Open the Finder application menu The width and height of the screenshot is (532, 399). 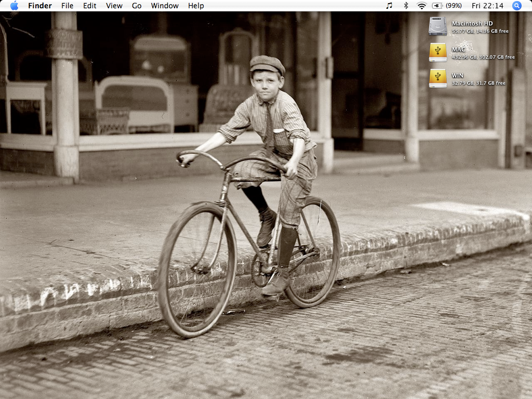(x=39, y=6)
